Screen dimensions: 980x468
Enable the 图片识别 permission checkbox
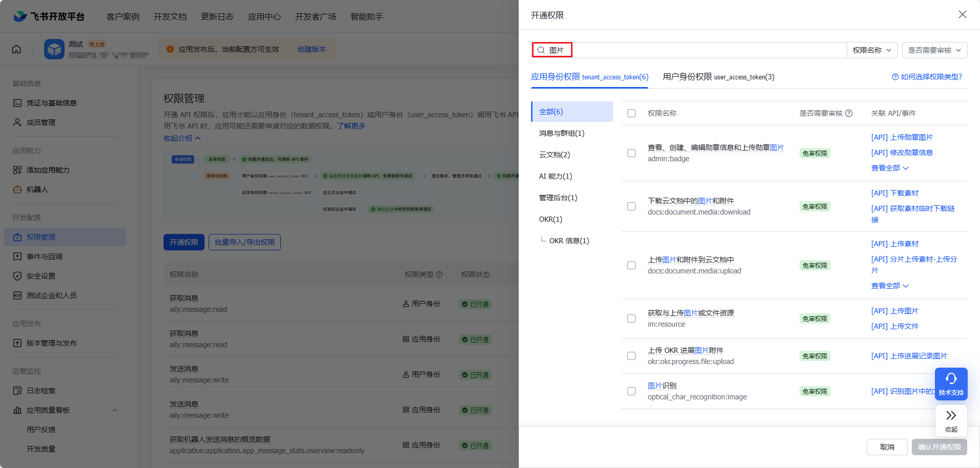pyautogui.click(x=631, y=391)
